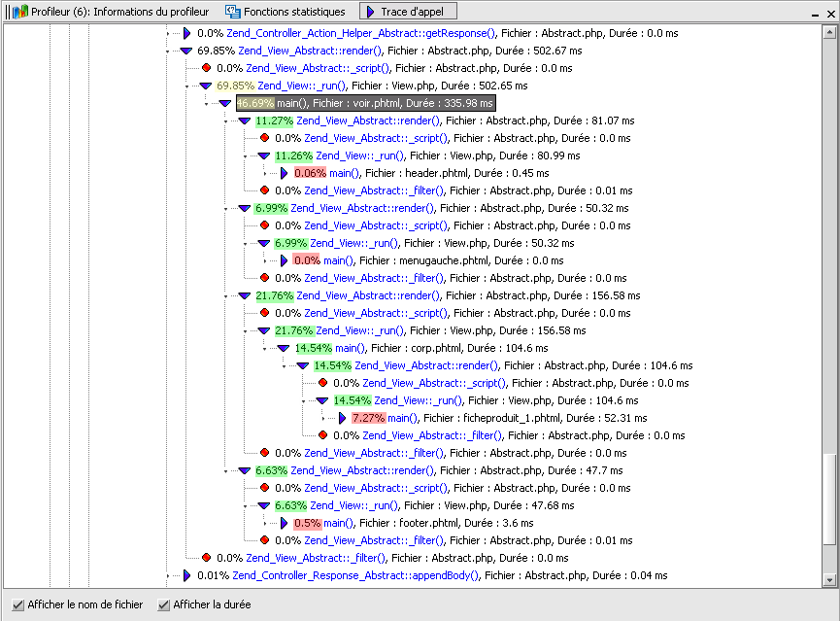Minimize the profiler panel
840x621 pixels.
click(x=815, y=14)
